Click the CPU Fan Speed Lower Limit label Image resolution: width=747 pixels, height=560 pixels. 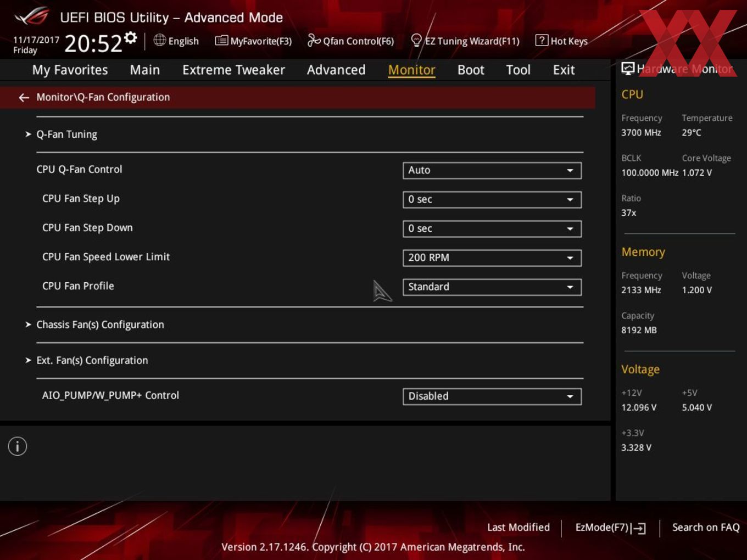coord(106,257)
